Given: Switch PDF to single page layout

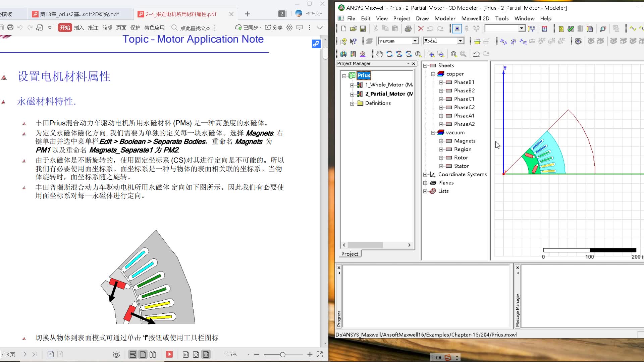Looking at the screenshot, I should (x=143, y=354).
